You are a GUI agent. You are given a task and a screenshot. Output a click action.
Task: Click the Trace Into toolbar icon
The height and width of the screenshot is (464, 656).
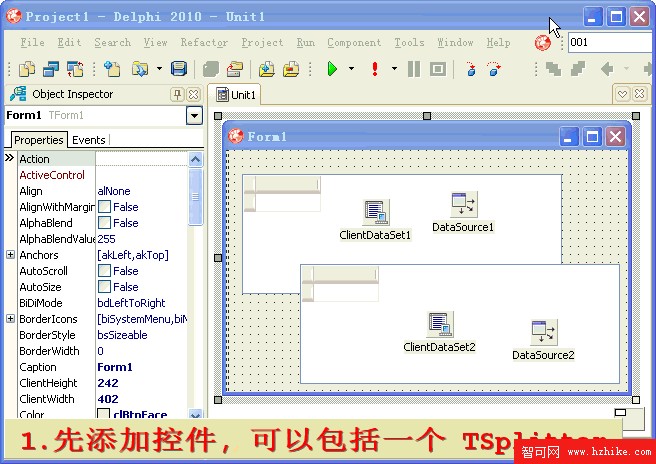471,69
